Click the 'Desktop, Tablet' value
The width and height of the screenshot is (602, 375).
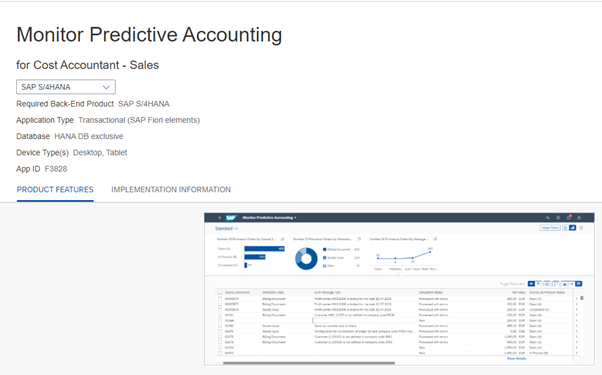[100, 153]
